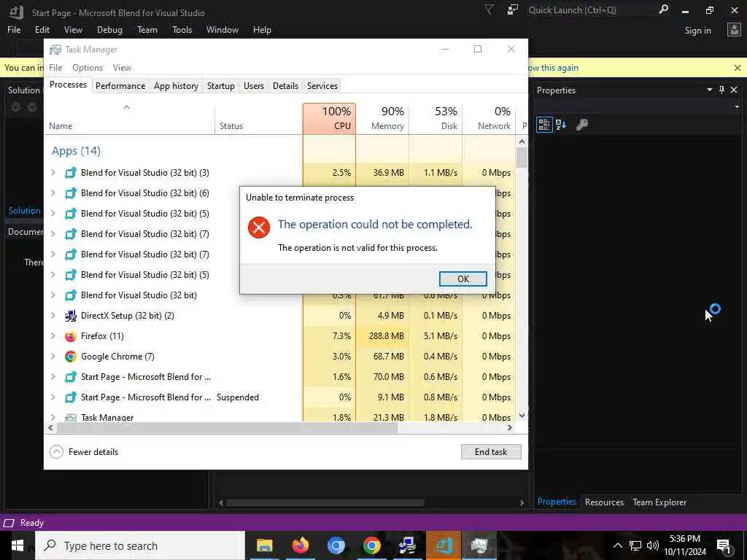Open the App history tab
747x560 pixels.
176,86
